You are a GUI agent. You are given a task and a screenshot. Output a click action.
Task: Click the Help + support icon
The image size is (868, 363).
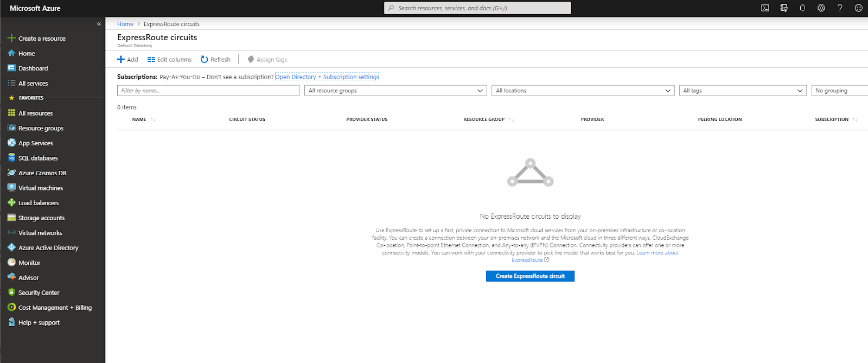coord(11,322)
